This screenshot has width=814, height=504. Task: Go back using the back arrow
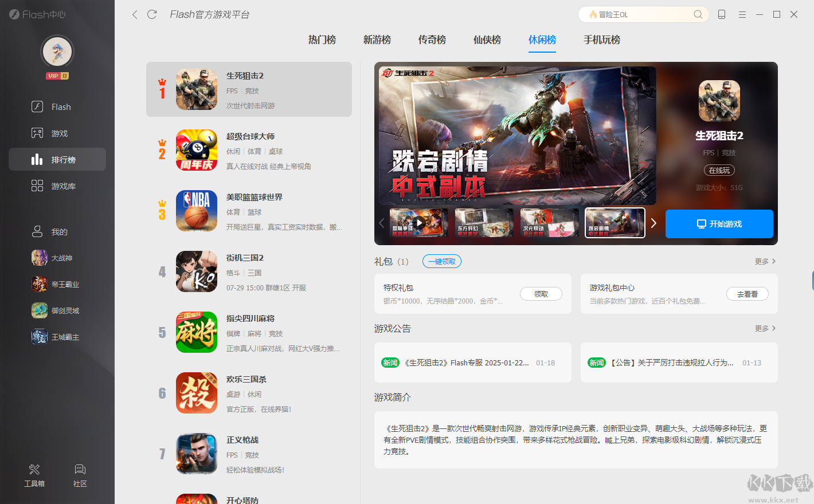(135, 14)
